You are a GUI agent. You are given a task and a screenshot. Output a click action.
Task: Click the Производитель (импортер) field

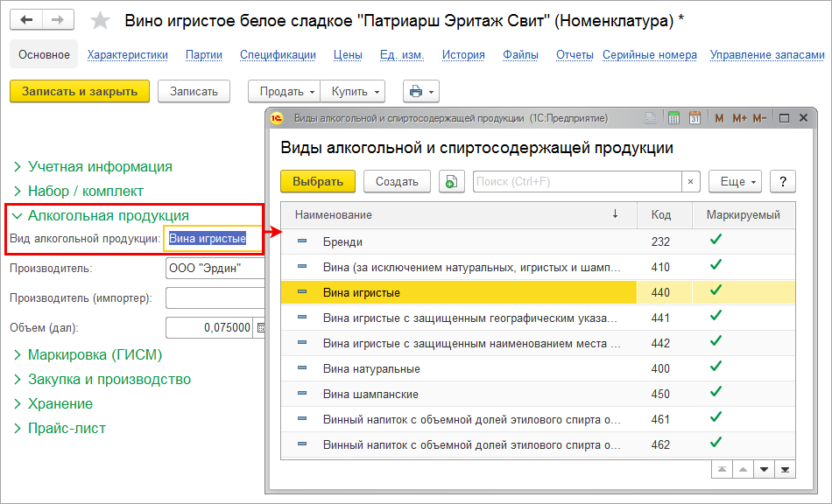tap(215, 297)
